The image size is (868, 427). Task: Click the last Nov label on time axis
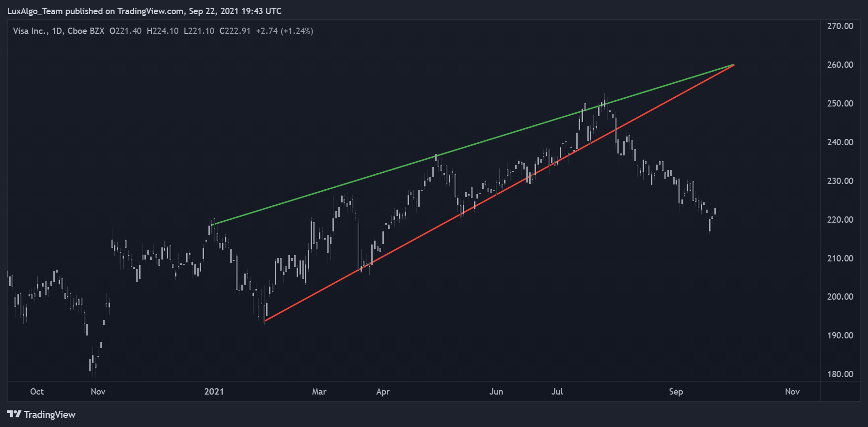click(x=792, y=392)
